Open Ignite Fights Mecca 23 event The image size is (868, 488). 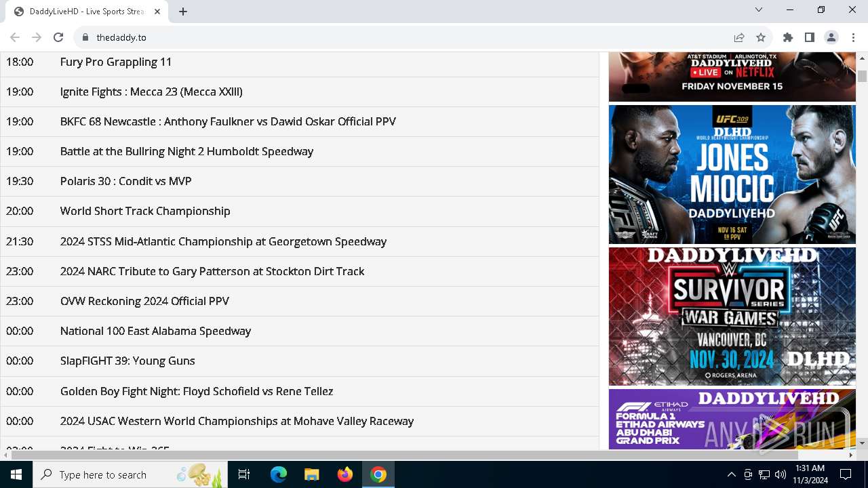coord(151,91)
